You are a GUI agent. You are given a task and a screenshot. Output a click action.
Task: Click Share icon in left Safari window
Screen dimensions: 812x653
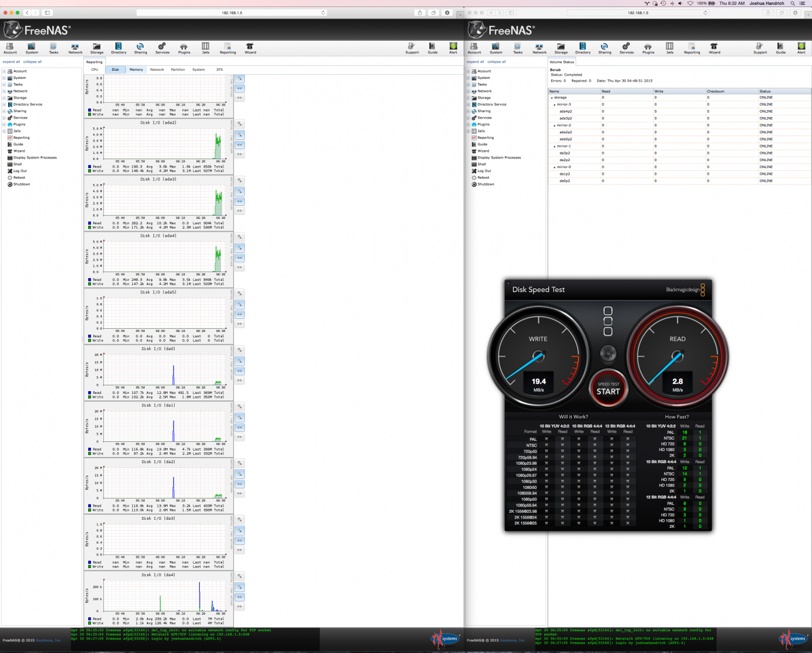420,13
